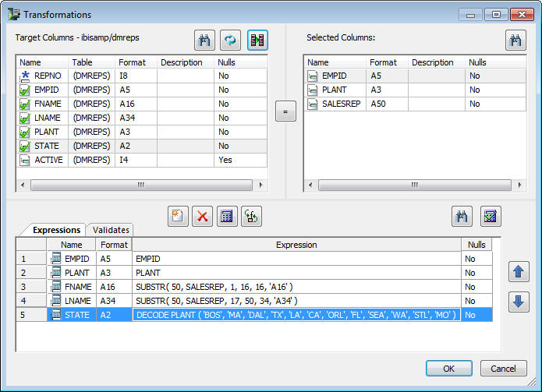Click left scroll arrow of Selected Columns
Viewport: 542px width, 392px height.
coord(310,185)
